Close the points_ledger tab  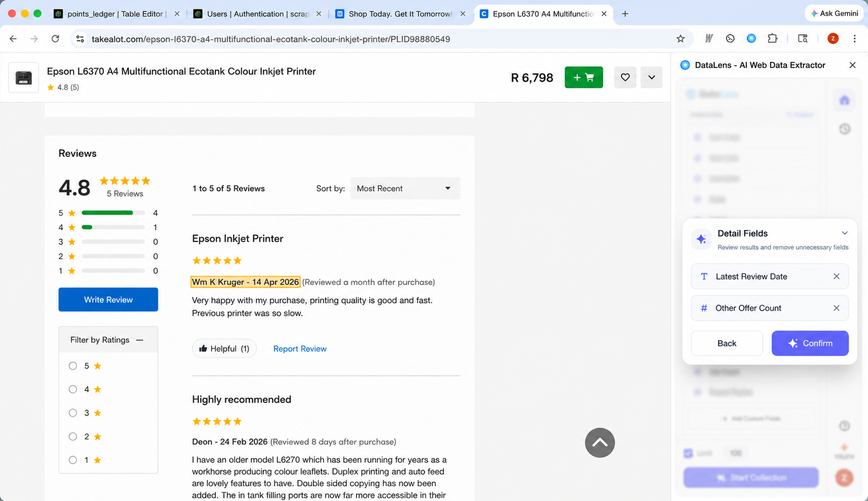(x=177, y=14)
